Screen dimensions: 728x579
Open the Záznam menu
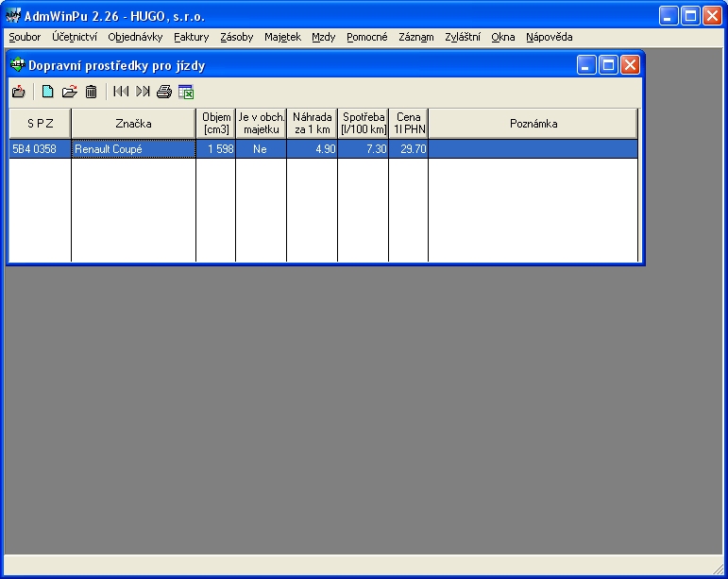point(416,37)
